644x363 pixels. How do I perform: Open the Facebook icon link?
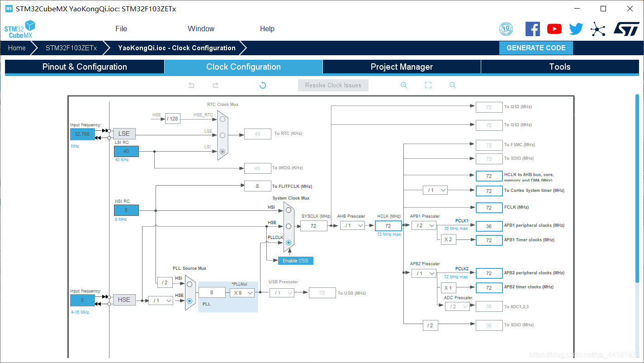[533, 29]
